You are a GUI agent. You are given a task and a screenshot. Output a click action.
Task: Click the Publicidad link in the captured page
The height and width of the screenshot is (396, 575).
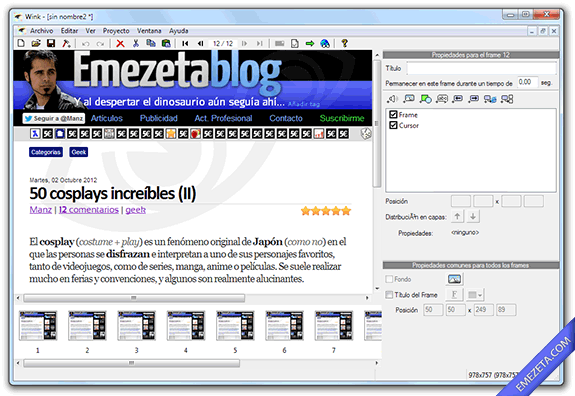(x=159, y=118)
